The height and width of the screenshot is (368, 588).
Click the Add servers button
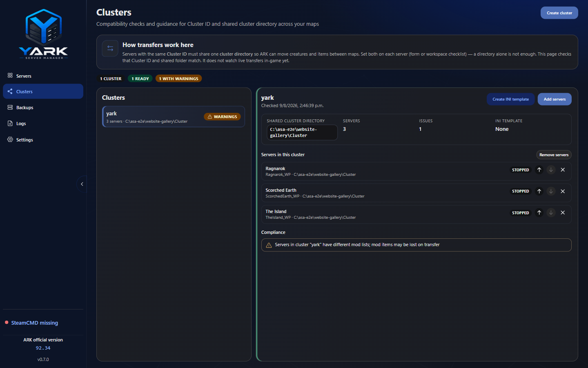click(555, 99)
